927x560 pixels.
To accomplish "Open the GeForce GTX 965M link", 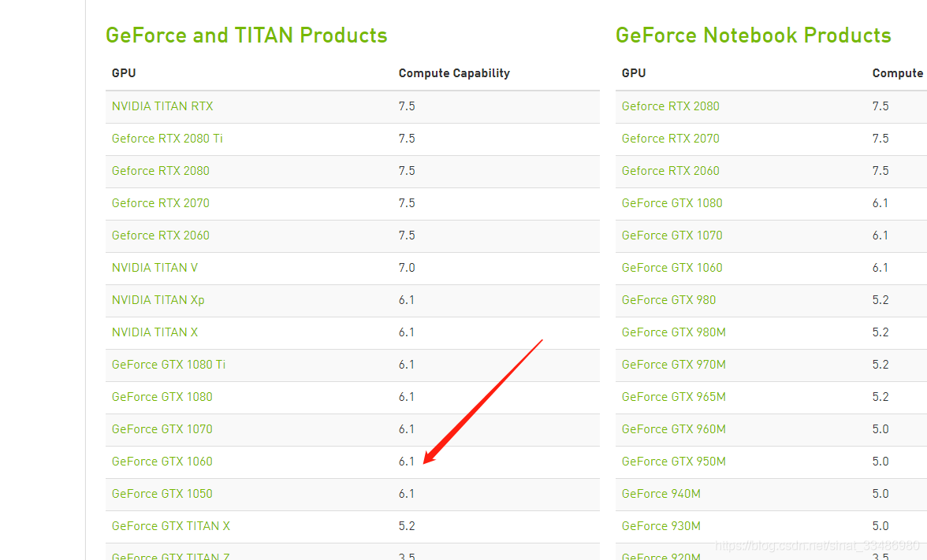I will click(673, 397).
